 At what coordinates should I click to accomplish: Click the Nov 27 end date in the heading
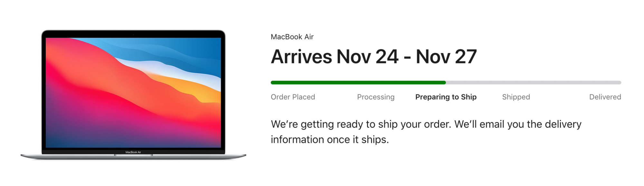[x=446, y=57]
